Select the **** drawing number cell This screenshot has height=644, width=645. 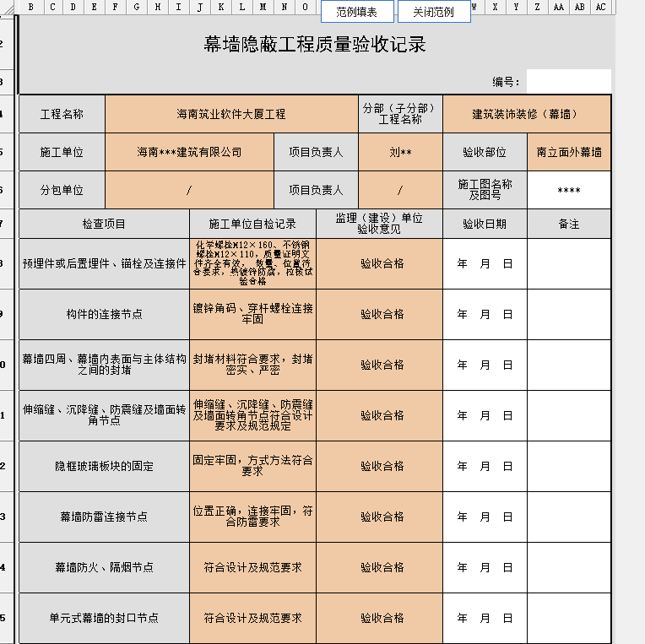click(x=569, y=191)
